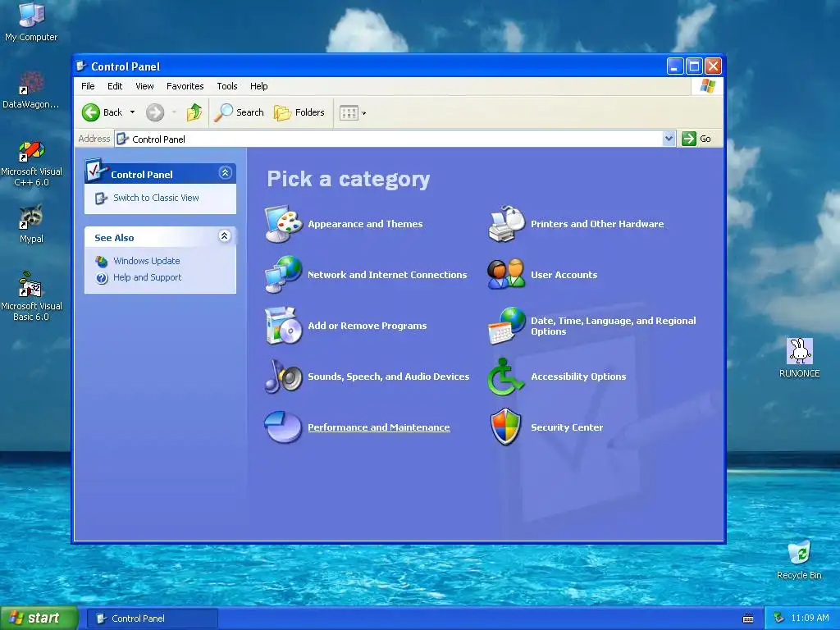Click the Start button
840x630 pixels.
click(39, 619)
